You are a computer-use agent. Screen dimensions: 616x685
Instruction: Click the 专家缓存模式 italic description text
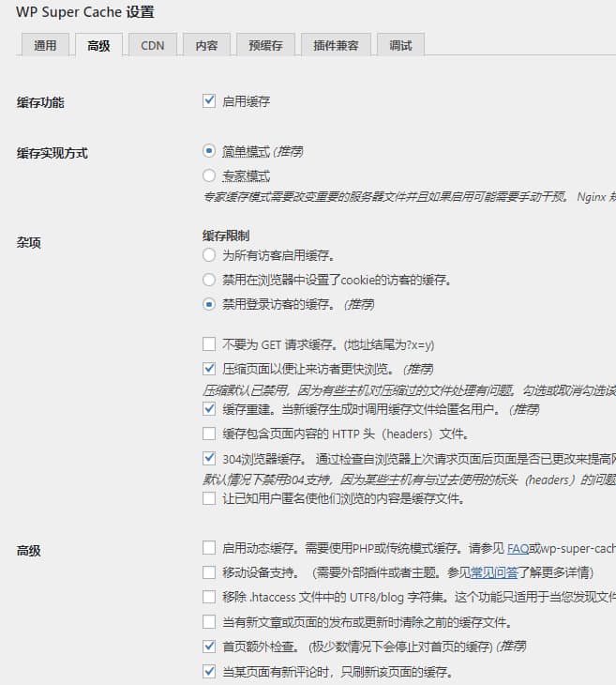tap(409, 197)
